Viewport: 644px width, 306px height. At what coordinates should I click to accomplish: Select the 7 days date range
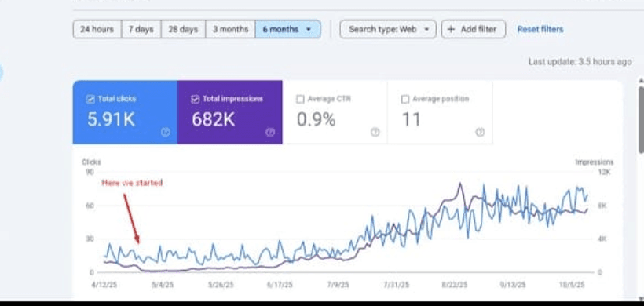point(141,29)
